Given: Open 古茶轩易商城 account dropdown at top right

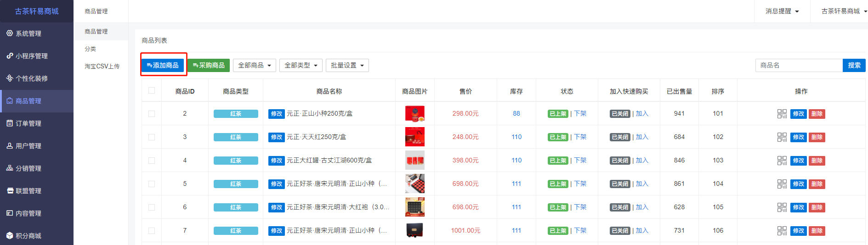Looking at the screenshot, I should pyautogui.click(x=843, y=11).
